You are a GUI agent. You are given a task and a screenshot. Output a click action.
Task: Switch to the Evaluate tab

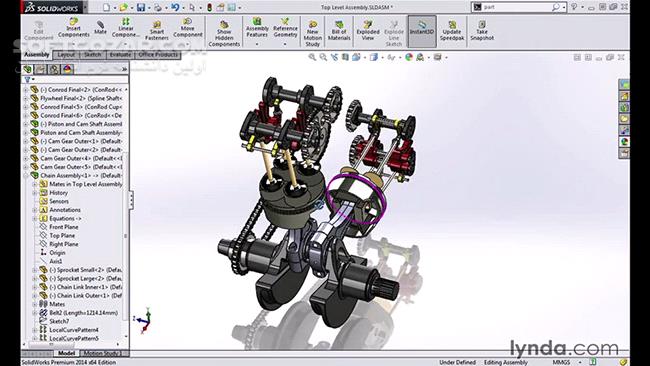121,55
